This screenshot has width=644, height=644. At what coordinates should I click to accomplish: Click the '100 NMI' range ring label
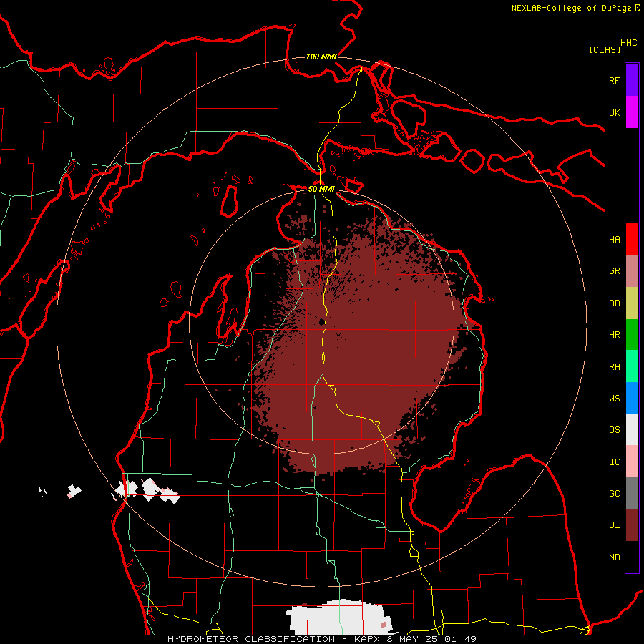point(321,57)
